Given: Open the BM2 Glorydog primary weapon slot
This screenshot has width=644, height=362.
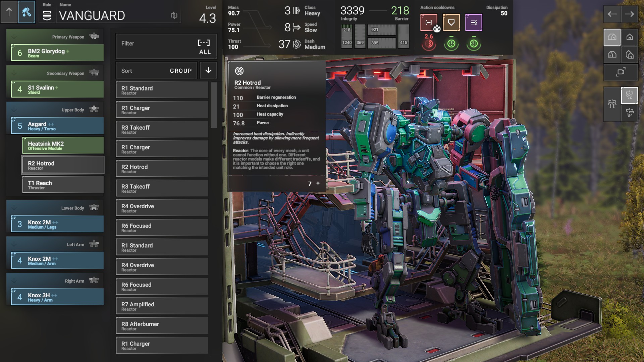Looking at the screenshot, I should tap(57, 53).
